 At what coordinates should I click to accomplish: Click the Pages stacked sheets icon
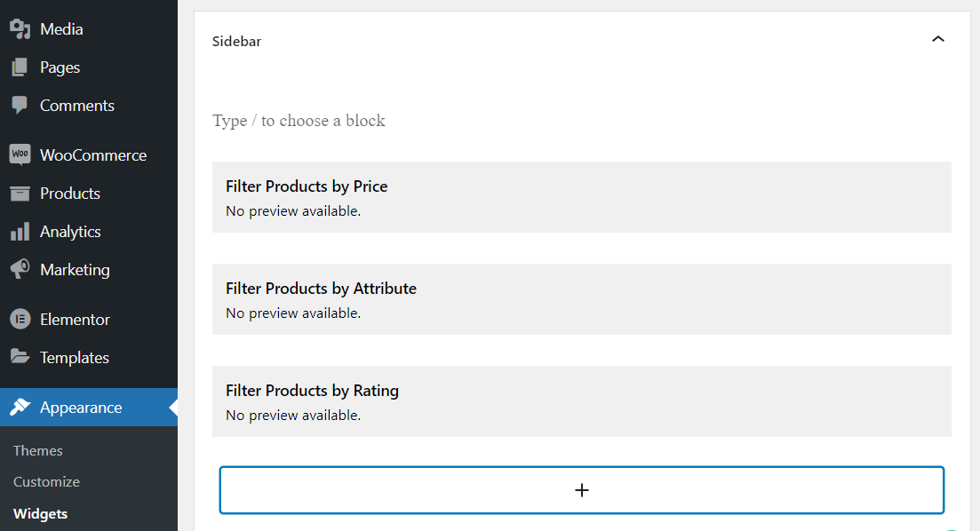(x=20, y=67)
